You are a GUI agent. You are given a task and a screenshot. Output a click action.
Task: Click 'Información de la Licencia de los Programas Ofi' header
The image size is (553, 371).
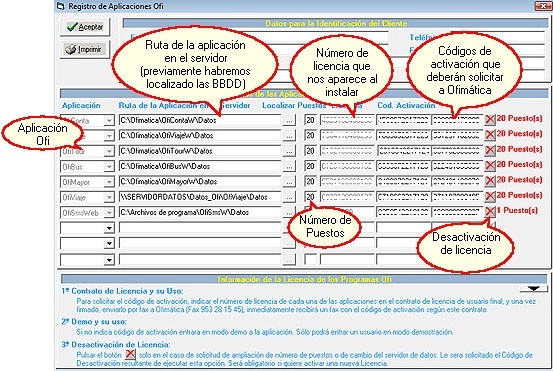click(304, 279)
